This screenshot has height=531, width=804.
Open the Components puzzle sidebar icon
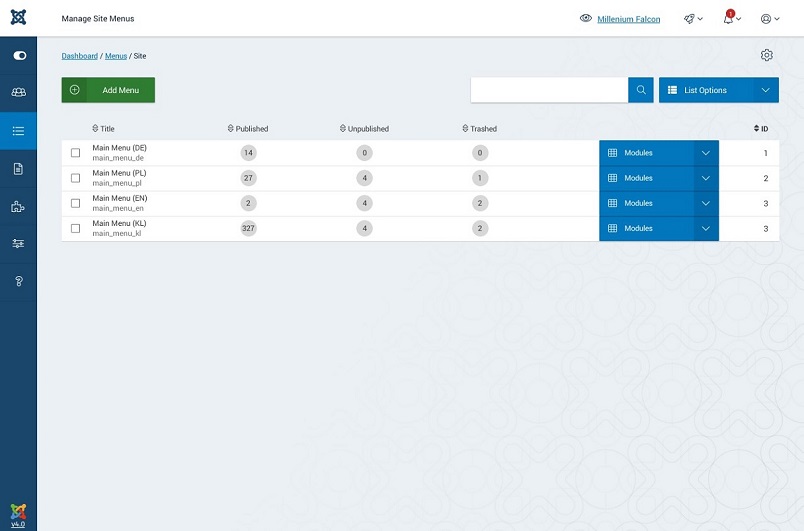click(18, 207)
